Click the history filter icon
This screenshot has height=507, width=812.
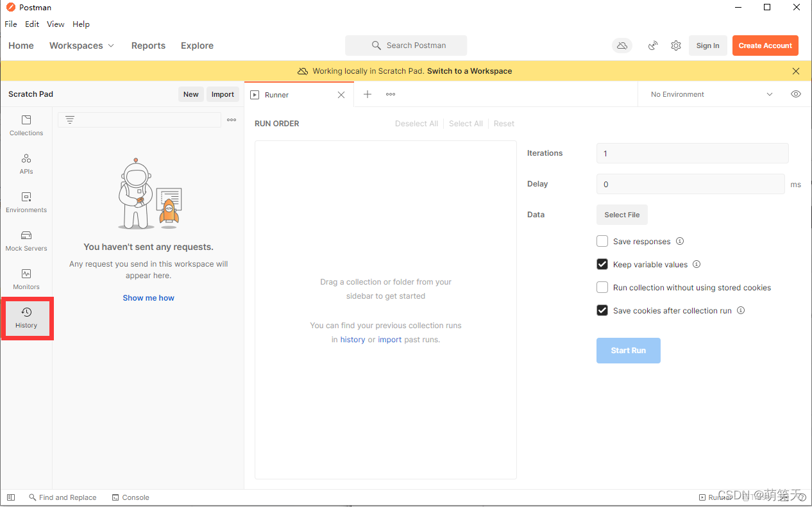(x=70, y=120)
